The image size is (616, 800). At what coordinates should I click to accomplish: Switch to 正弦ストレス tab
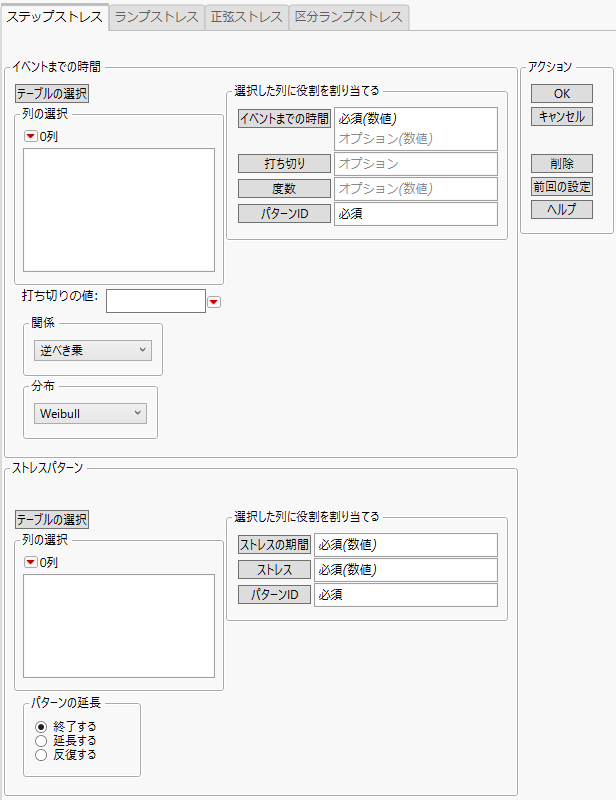(247, 17)
